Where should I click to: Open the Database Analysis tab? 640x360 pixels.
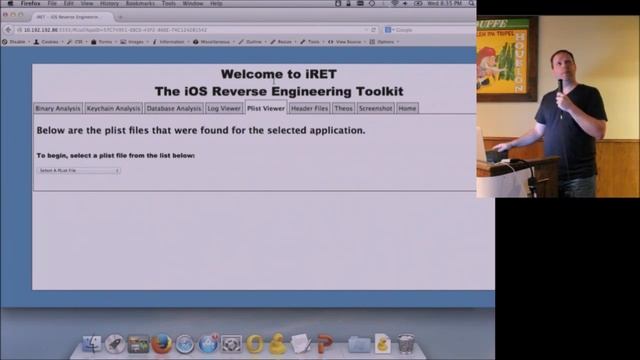pos(173,108)
